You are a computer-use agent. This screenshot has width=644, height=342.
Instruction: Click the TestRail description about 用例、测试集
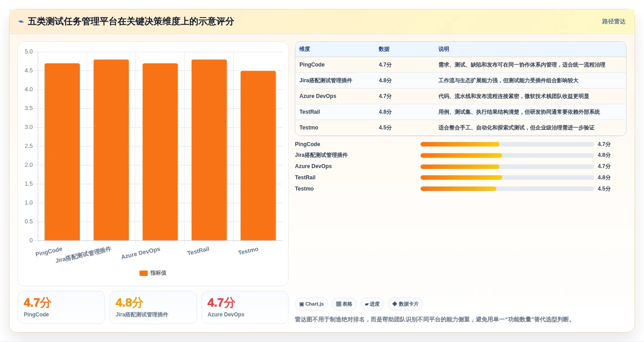[x=519, y=112]
